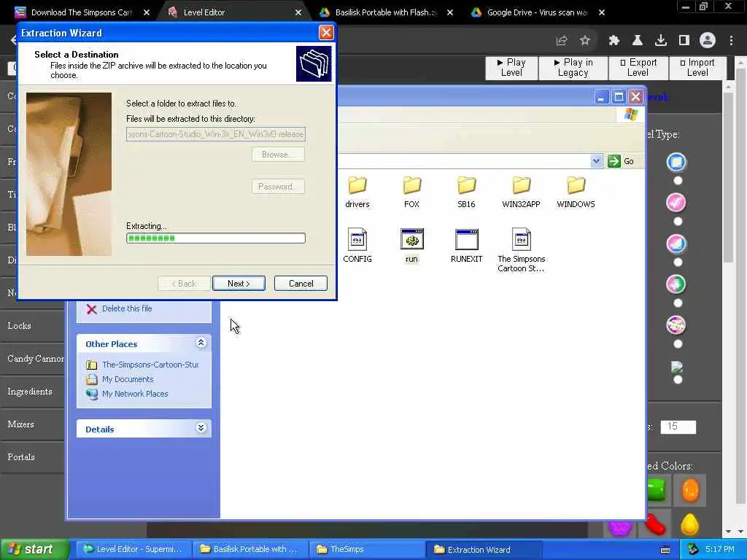
Task: Select blue square level type icon
Action: pos(676,162)
